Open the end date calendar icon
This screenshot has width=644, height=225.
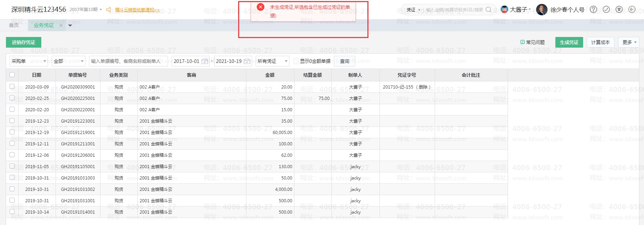pyautogui.click(x=247, y=61)
